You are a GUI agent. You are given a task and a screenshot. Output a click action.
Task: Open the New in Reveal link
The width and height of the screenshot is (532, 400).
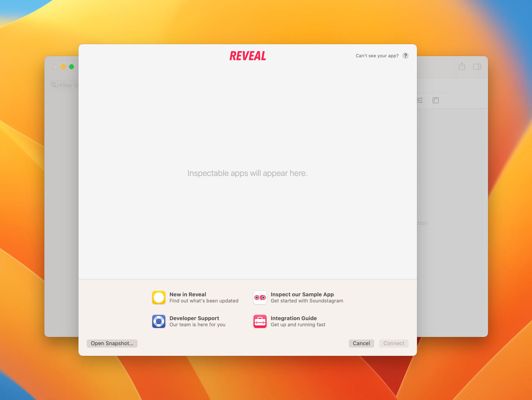(188, 294)
